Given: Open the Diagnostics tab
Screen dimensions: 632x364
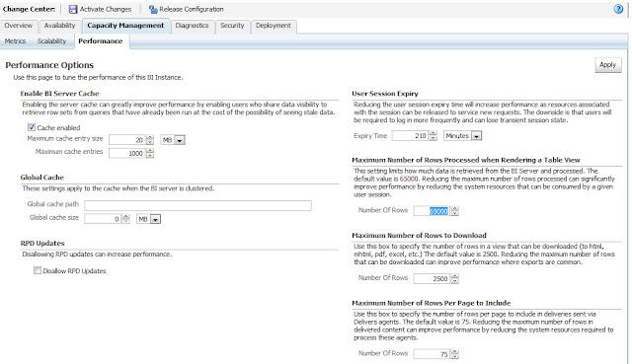Looking at the screenshot, I should 192,26.
